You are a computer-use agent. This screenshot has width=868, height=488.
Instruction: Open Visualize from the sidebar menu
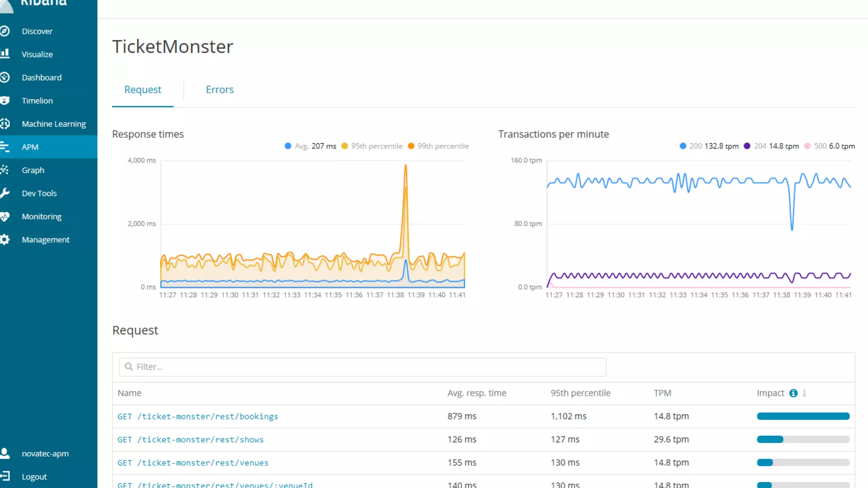click(37, 54)
